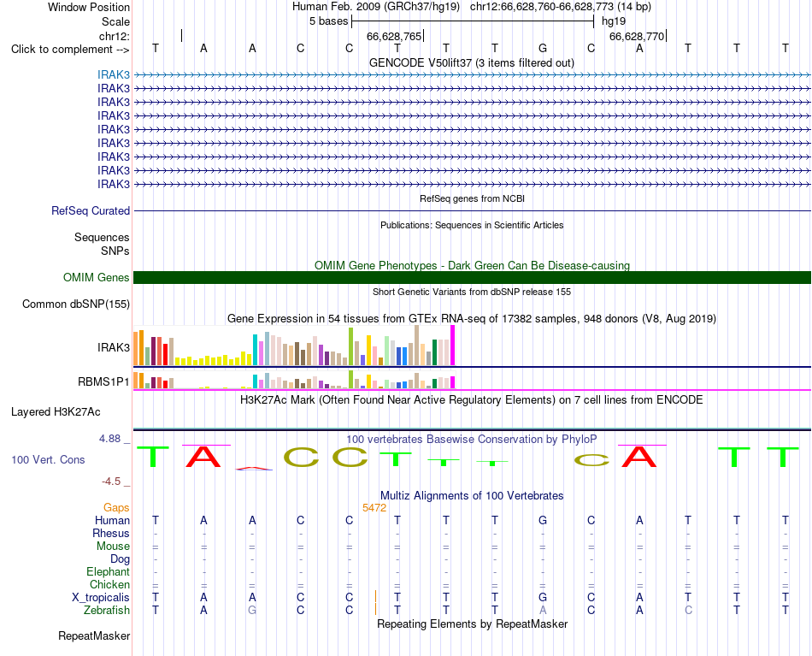Click the 'Dog' alignment row label

point(120,559)
